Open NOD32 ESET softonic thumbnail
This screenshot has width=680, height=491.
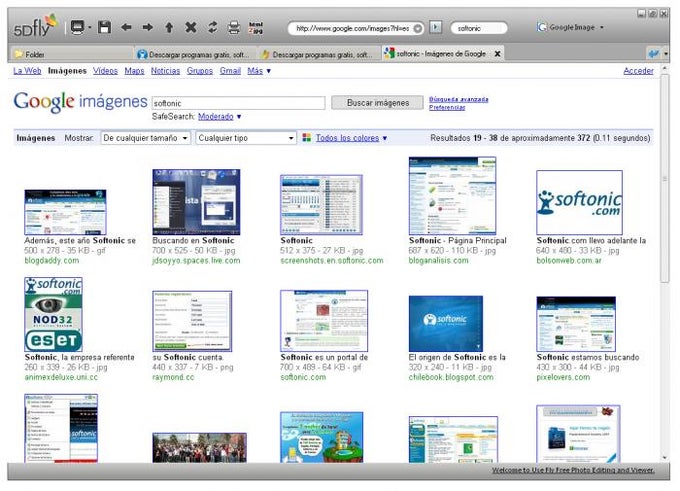[x=53, y=314]
